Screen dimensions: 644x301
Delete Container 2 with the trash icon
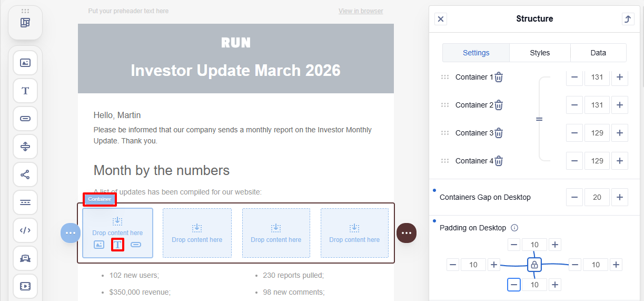pos(499,105)
